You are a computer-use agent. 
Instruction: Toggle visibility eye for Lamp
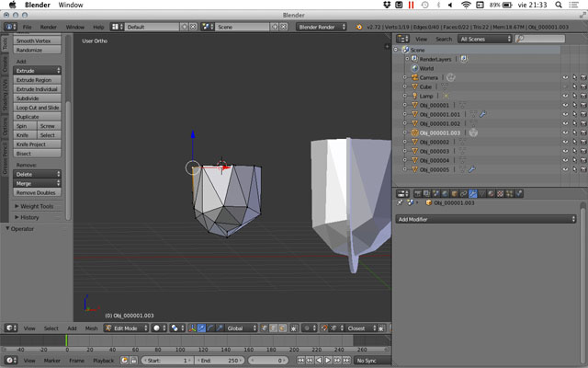(x=566, y=96)
